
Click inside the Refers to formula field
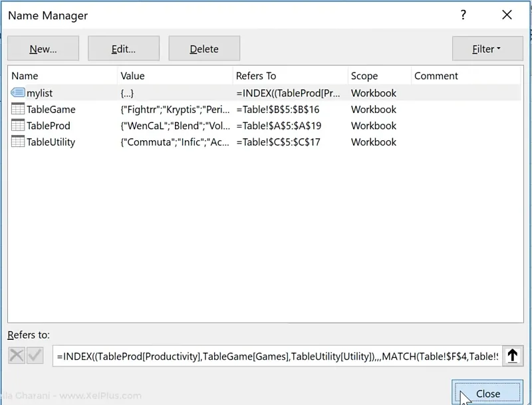coord(276,356)
